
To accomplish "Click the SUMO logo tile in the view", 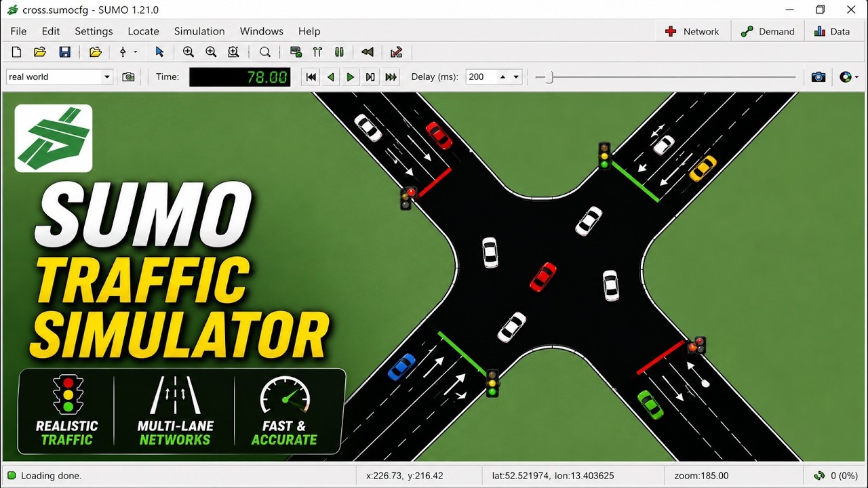I will click(x=54, y=138).
